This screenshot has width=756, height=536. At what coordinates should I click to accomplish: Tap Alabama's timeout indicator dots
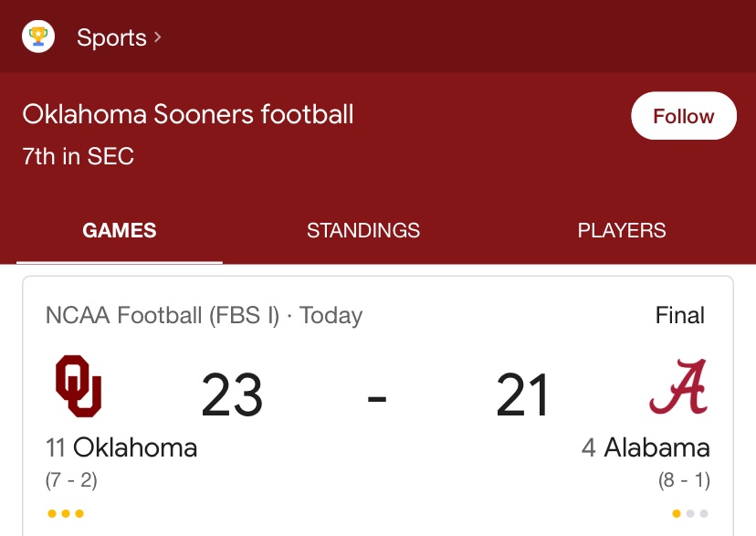click(x=690, y=513)
